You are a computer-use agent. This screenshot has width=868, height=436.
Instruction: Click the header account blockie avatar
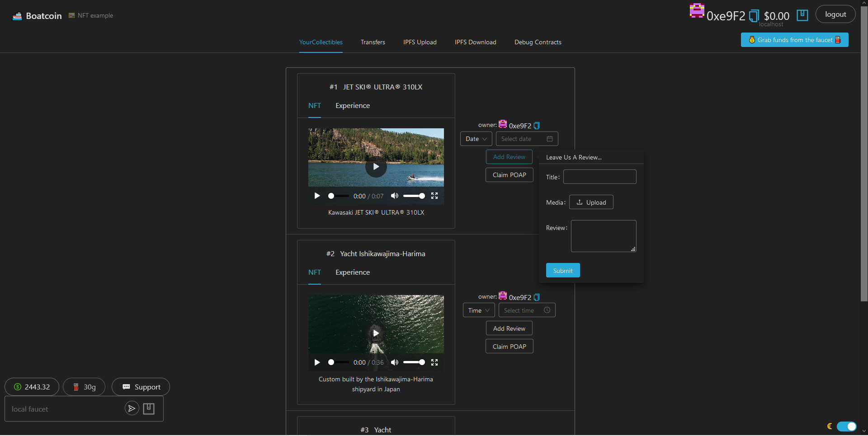(x=697, y=11)
